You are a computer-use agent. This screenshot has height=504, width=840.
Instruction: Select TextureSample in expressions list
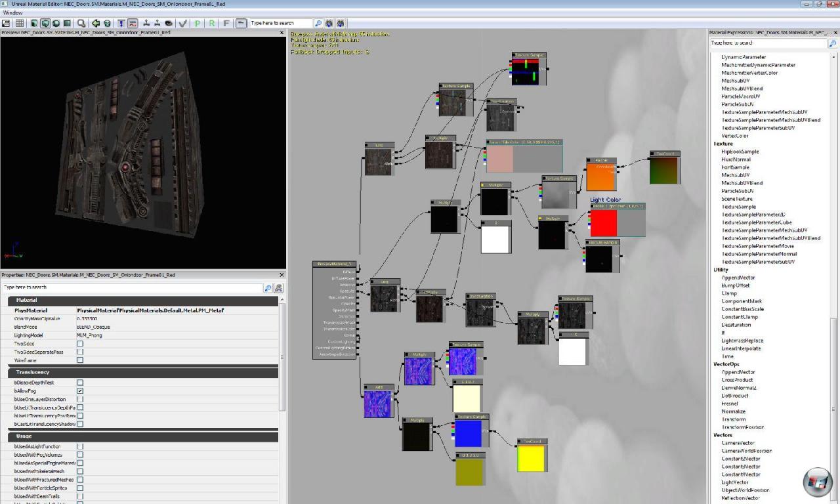(x=739, y=207)
